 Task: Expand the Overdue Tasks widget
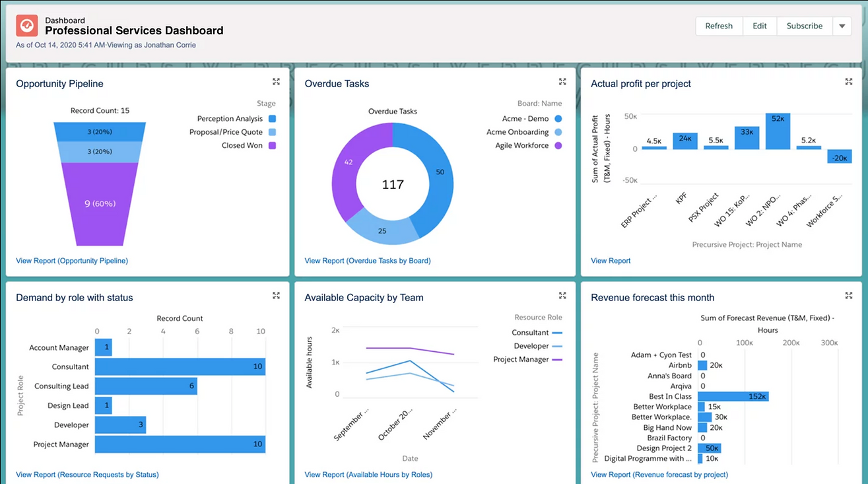pos(562,81)
